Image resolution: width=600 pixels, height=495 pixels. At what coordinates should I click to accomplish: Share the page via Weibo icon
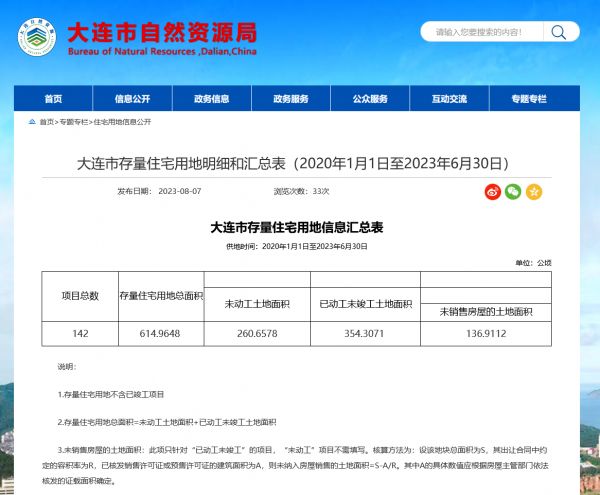[493, 192]
